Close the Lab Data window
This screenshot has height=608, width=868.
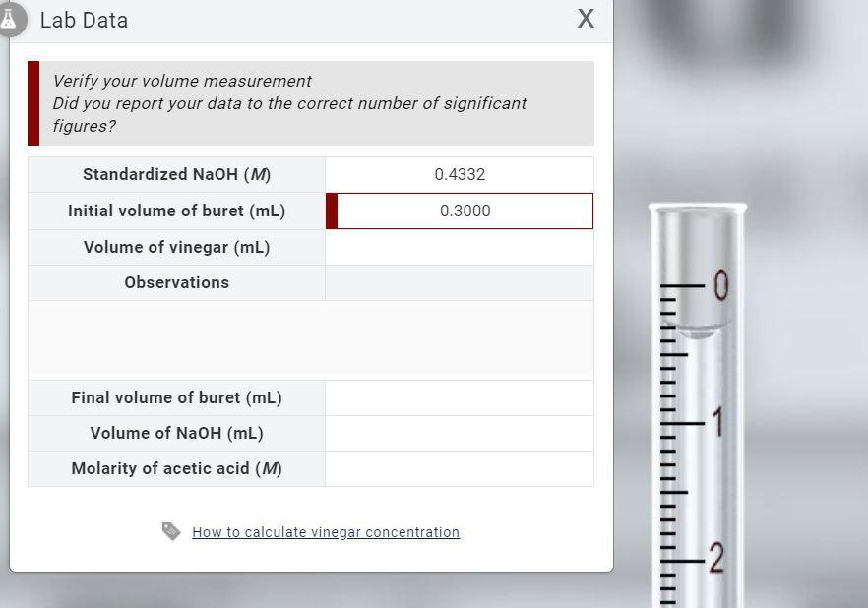[x=586, y=20]
